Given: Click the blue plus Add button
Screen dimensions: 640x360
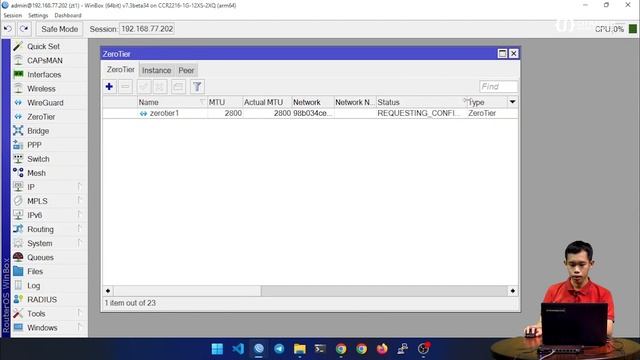Looking at the screenshot, I should point(109,87).
